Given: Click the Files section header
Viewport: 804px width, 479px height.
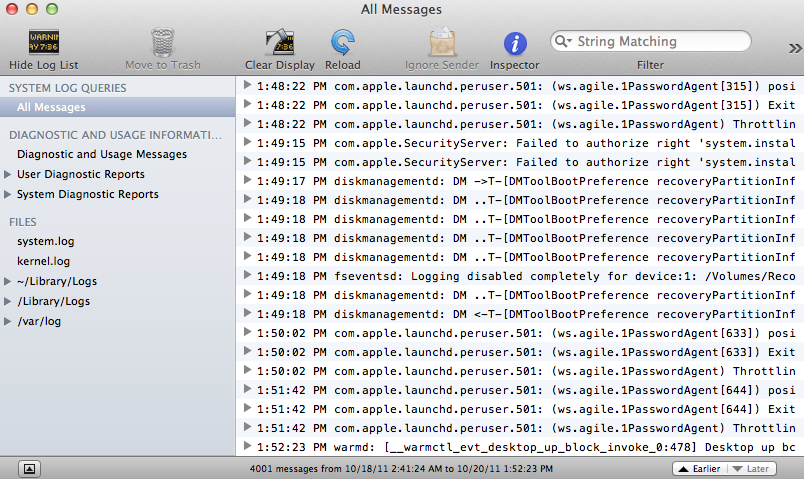Looking at the screenshot, I should 23,222.
